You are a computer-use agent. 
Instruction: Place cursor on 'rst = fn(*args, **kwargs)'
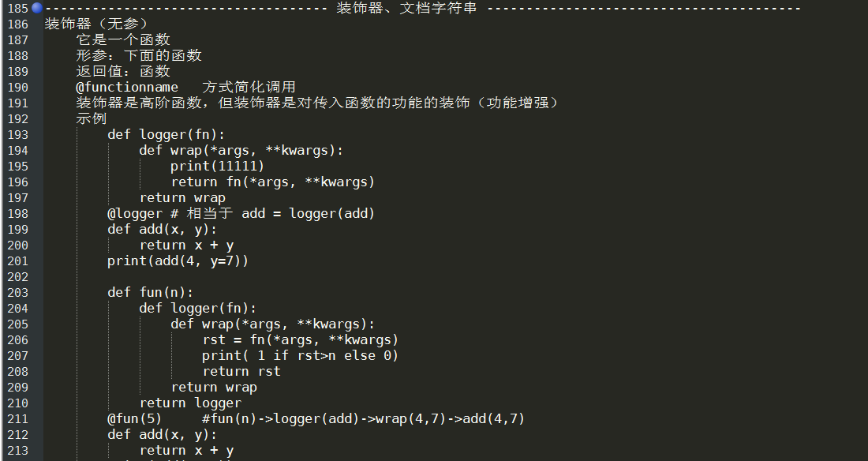tap(300, 339)
